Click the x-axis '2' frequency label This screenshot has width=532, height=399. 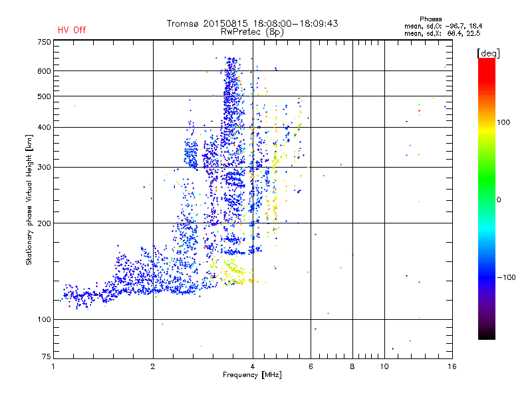click(153, 366)
